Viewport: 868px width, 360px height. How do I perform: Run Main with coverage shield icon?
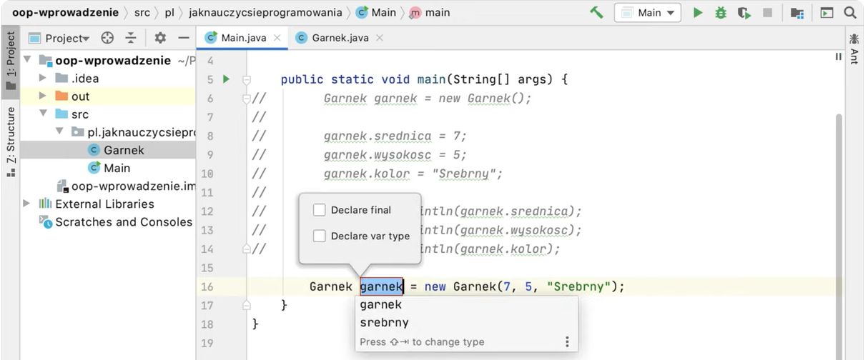[x=744, y=12]
